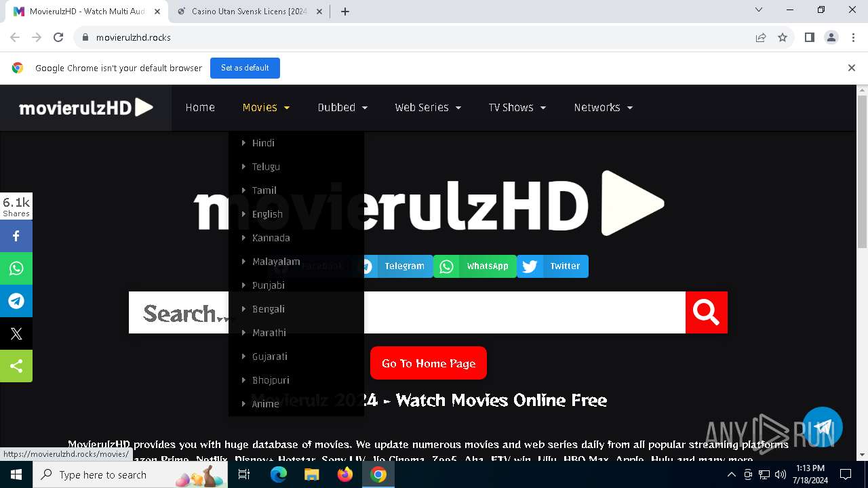The height and width of the screenshot is (488, 868).
Task: Select Malayalam from Movies submenu
Action: (296, 262)
